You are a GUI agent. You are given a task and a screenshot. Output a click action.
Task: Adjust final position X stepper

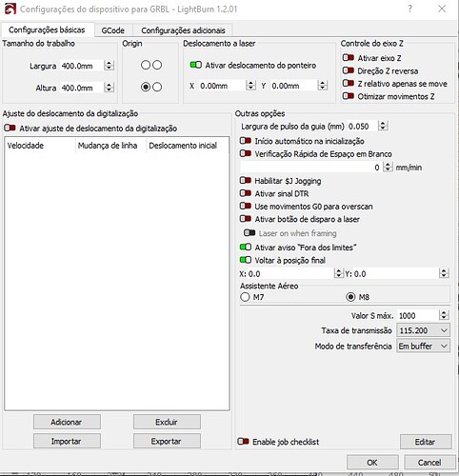(x=339, y=273)
